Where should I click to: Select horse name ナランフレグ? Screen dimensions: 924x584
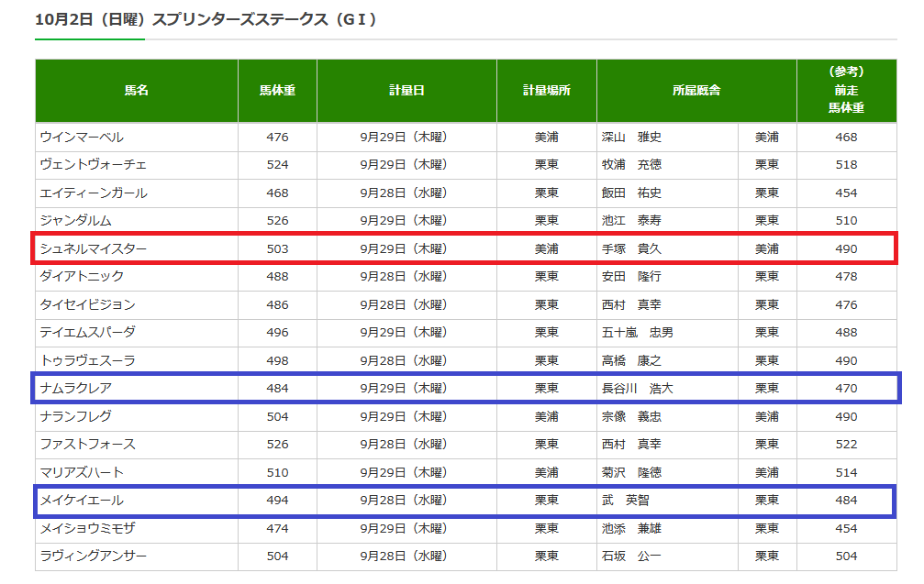pyautogui.click(x=76, y=417)
